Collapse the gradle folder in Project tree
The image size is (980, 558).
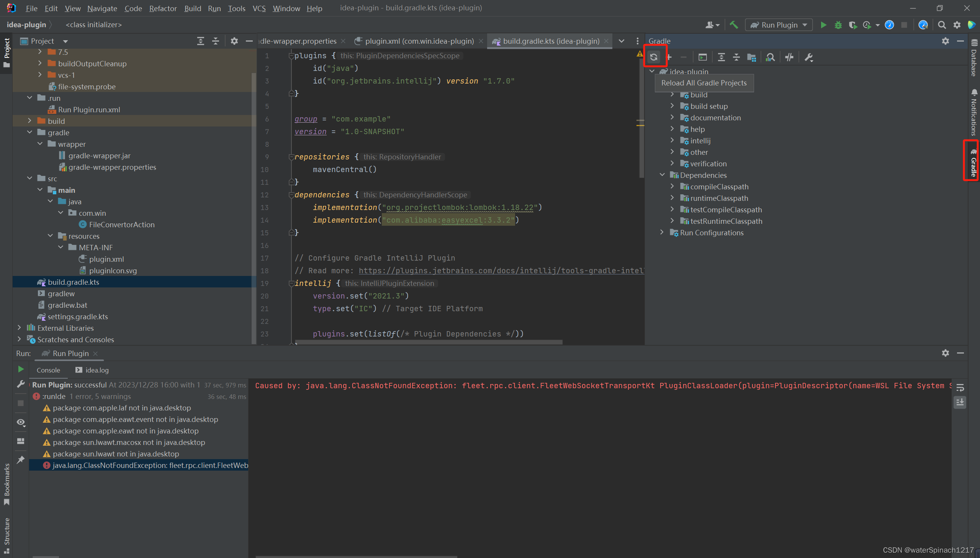pos(30,132)
